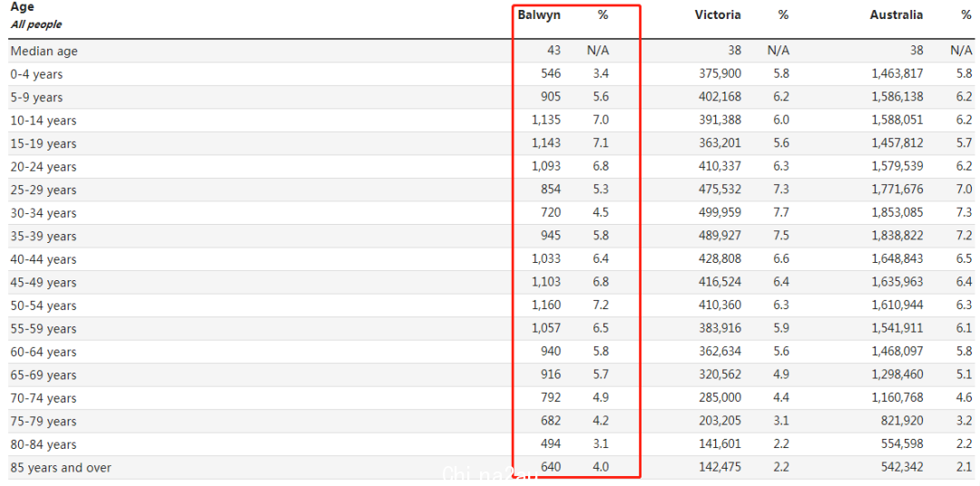Viewport: 980px width, 486px height.
Task: Click the Median age row label
Action: tap(44, 52)
